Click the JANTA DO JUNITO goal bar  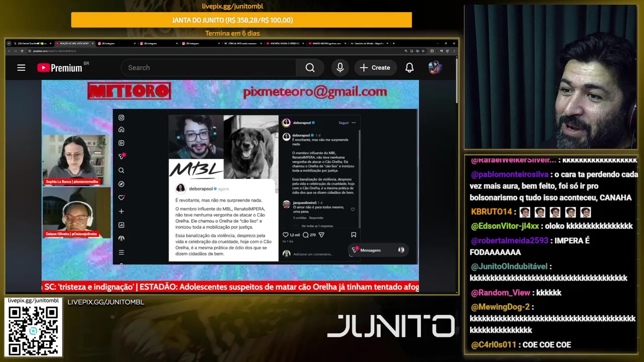[242, 20]
